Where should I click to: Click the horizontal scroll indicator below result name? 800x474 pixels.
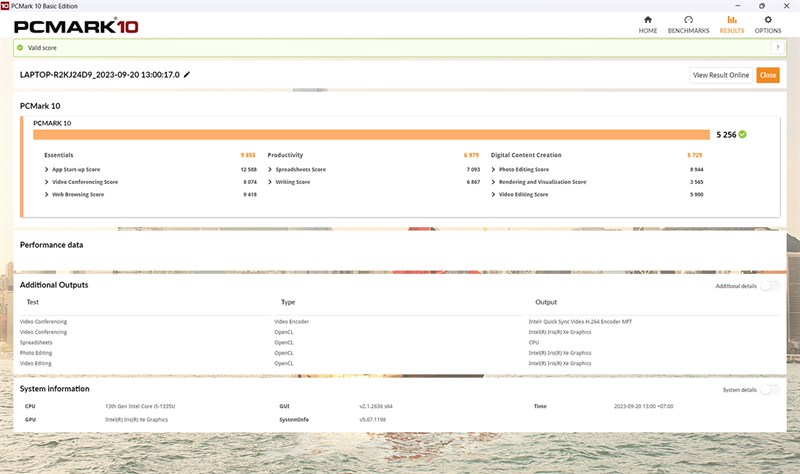coord(310,90)
